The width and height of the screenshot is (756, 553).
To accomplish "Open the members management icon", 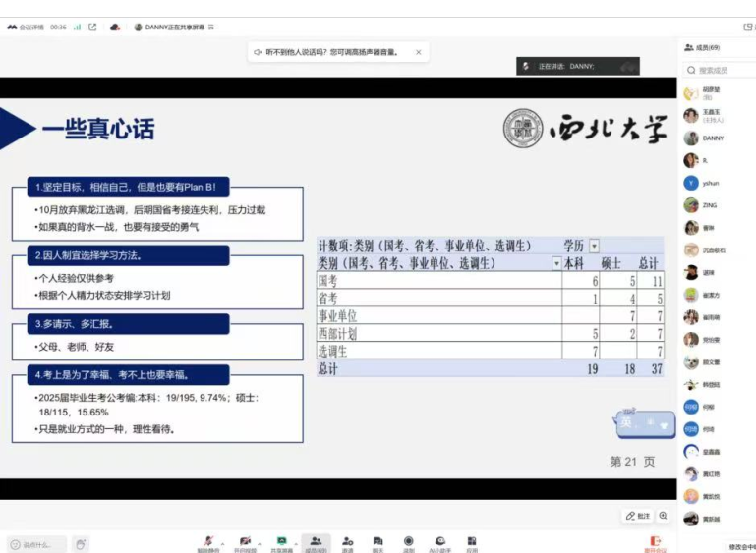I will click(x=316, y=541).
